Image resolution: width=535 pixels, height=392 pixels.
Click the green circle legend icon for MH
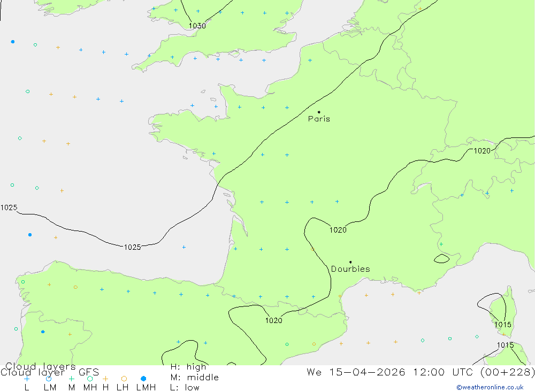coord(90,379)
